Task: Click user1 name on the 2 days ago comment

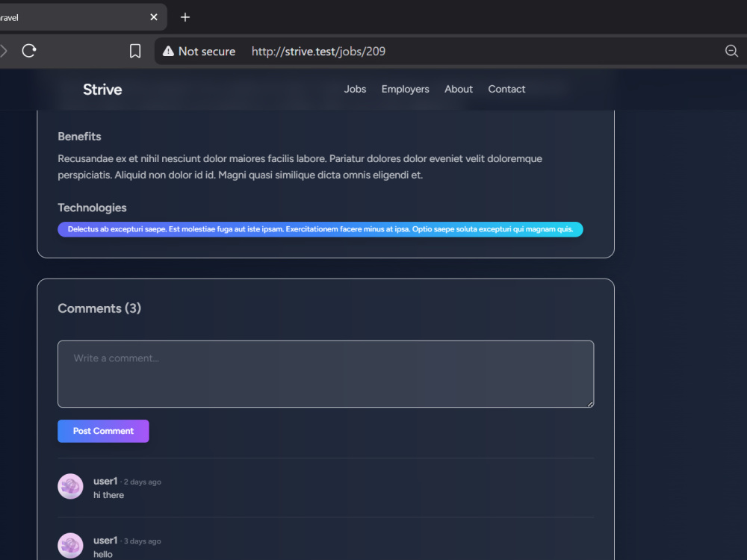Action: (x=105, y=481)
